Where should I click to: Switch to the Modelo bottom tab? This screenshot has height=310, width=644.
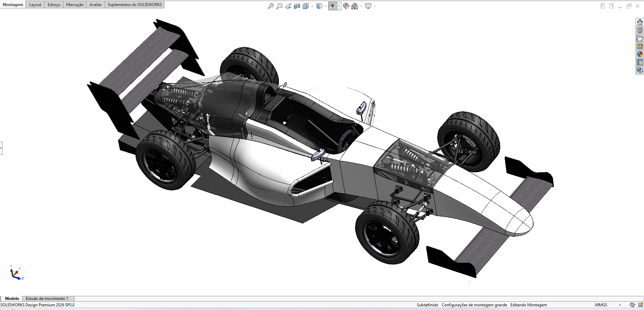(x=12, y=298)
